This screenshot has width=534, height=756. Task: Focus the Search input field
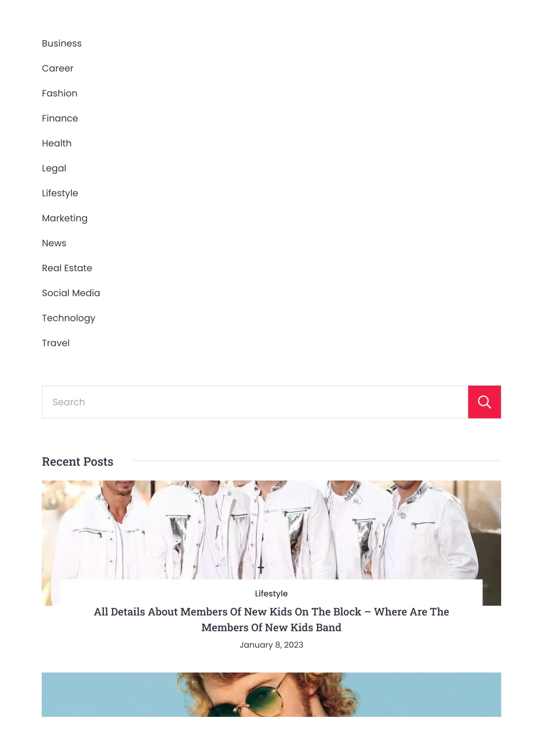click(255, 402)
